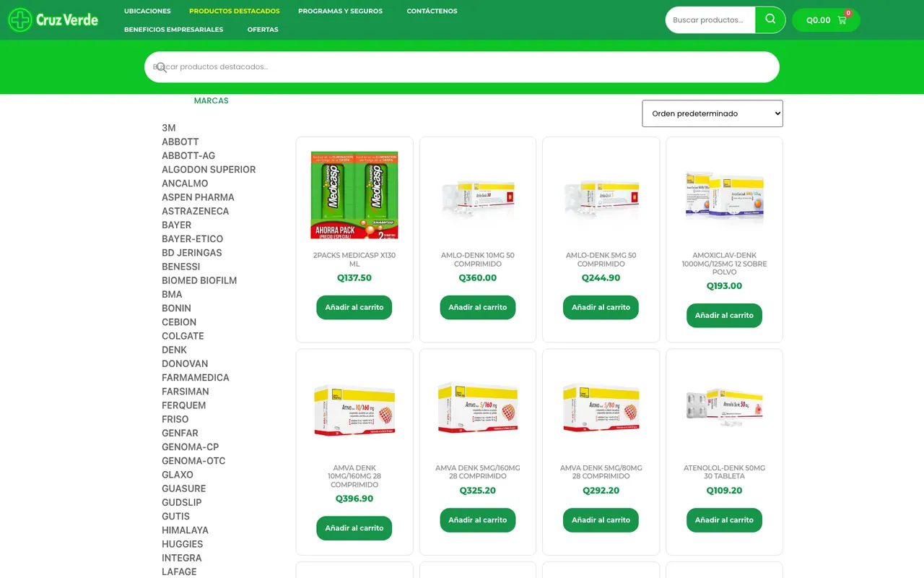The width and height of the screenshot is (924, 578).
Task: Open the Contáctenos menu item
Action: [x=432, y=11]
